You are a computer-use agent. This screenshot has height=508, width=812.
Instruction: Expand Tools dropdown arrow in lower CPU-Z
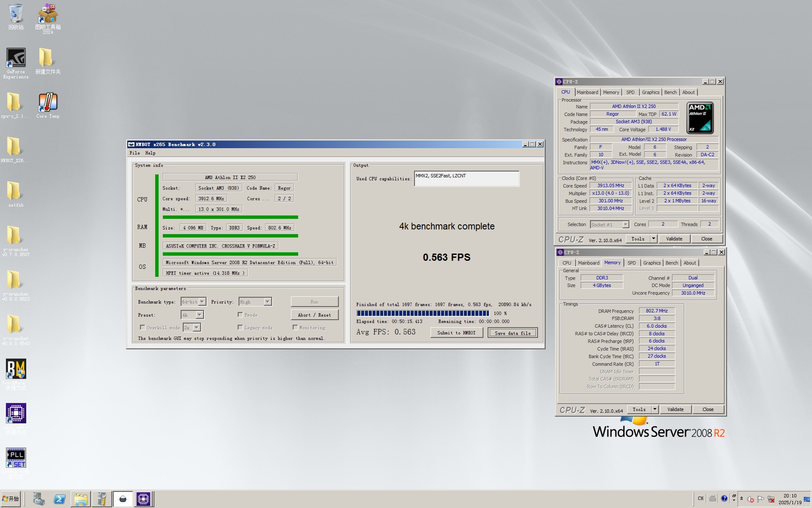pos(655,409)
